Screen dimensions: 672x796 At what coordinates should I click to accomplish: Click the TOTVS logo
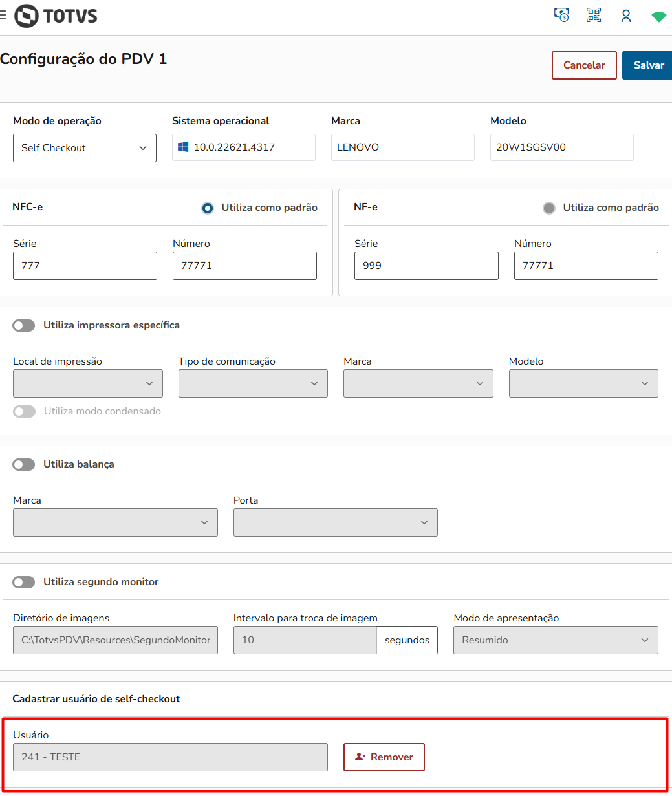point(56,16)
